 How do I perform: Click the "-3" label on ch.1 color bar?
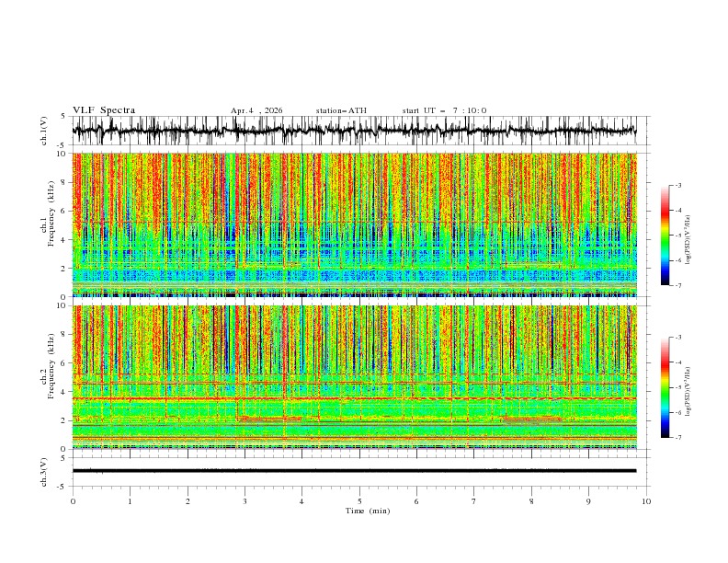pyautogui.click(x=678, y=185)
